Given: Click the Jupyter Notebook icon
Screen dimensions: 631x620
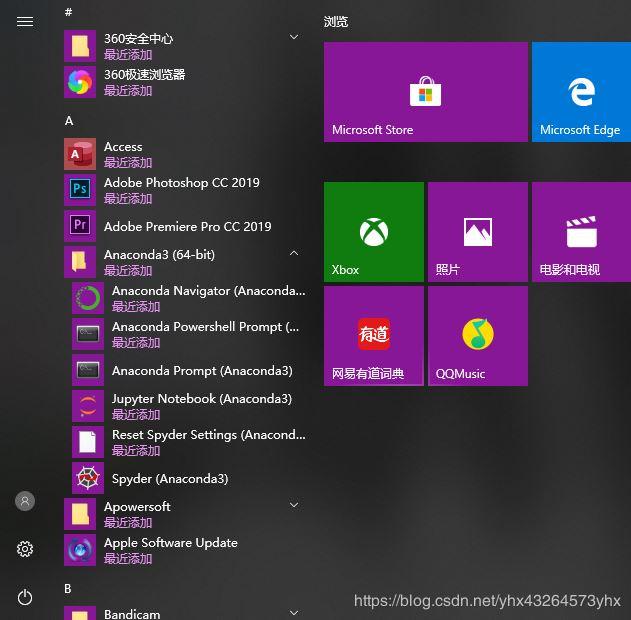Looking at the screenshot, I should pyautogui.click(x=88, y=406).
